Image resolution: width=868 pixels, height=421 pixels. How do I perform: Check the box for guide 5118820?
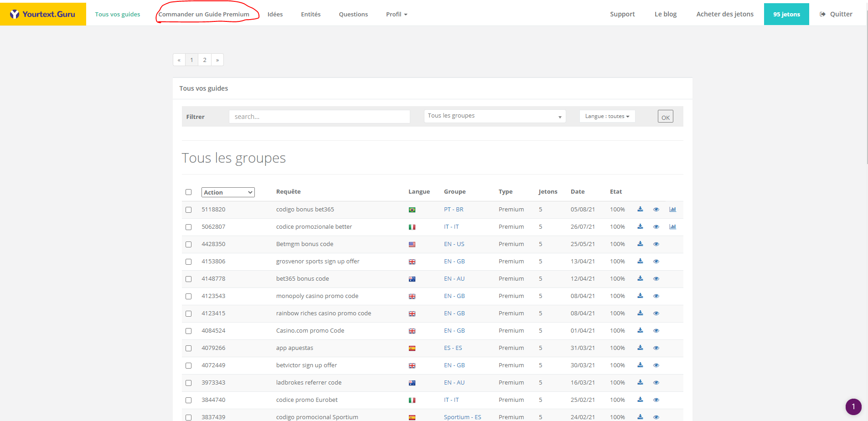click(x=188, y=210)
